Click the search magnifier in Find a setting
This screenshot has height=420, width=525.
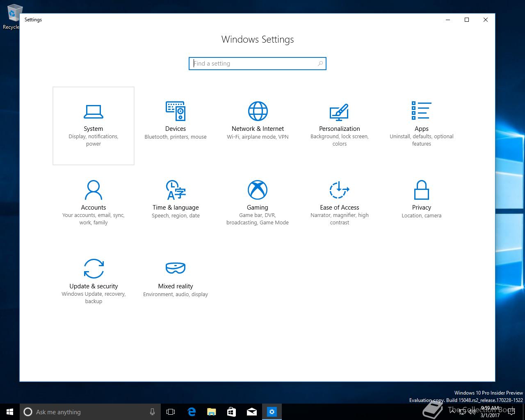[x=320, y=64]
